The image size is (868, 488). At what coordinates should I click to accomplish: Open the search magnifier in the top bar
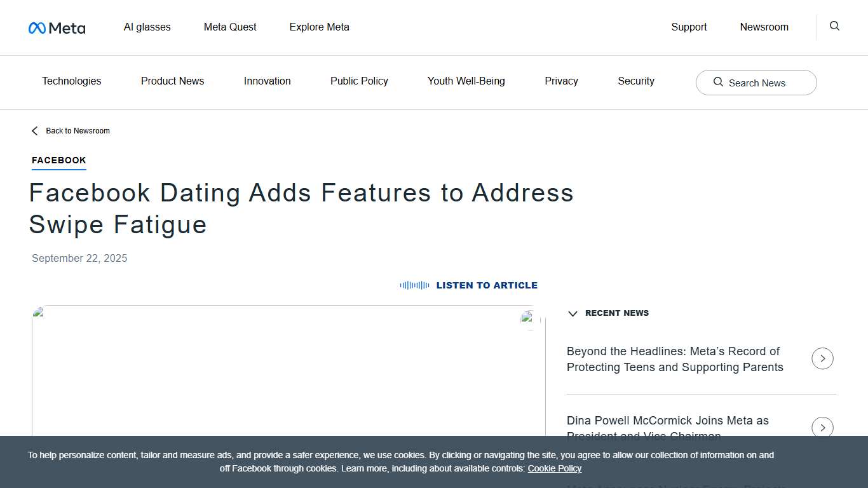[x=834, y=26]
